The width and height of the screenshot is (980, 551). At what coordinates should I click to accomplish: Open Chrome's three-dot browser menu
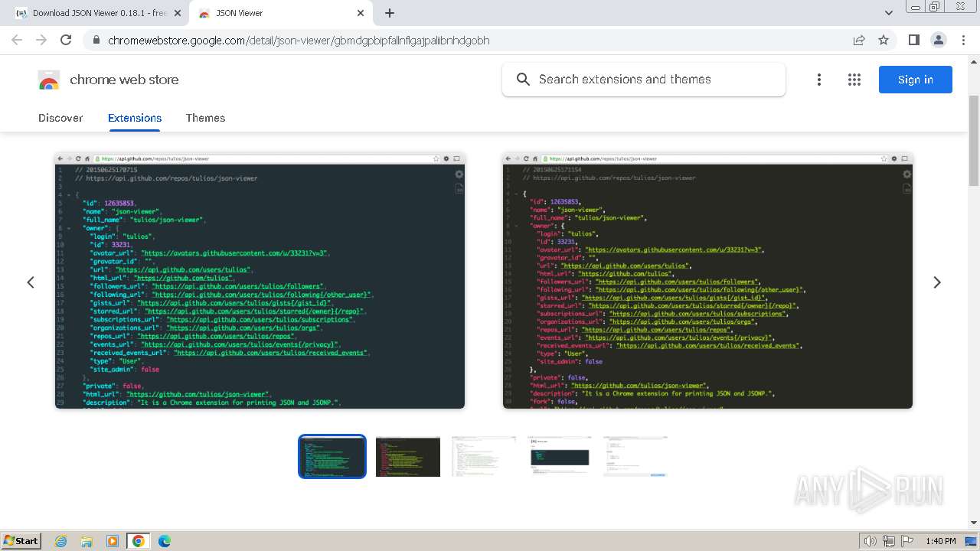coord(963,40)
